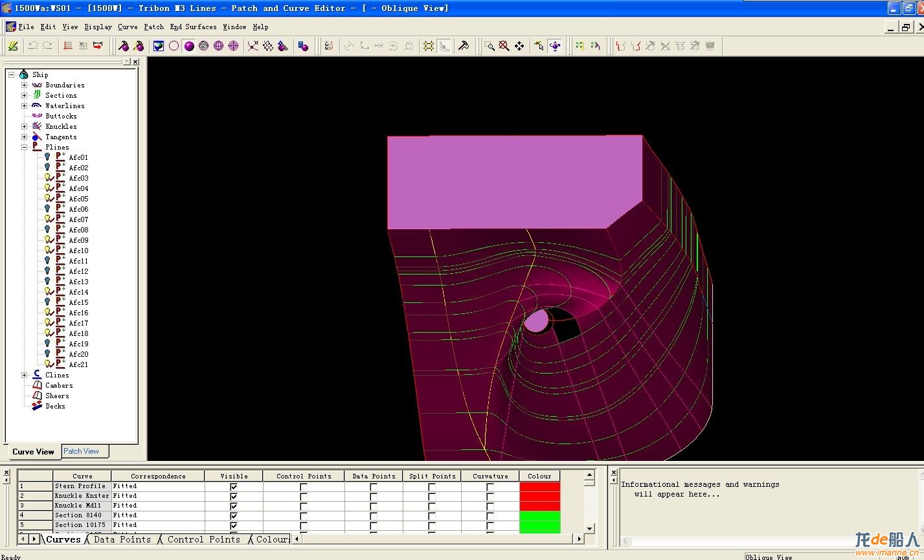This screenshot has width=924, height=560.
Task: Click the curve table horizontal scroll-right arrow
Action: click(579, 539)
